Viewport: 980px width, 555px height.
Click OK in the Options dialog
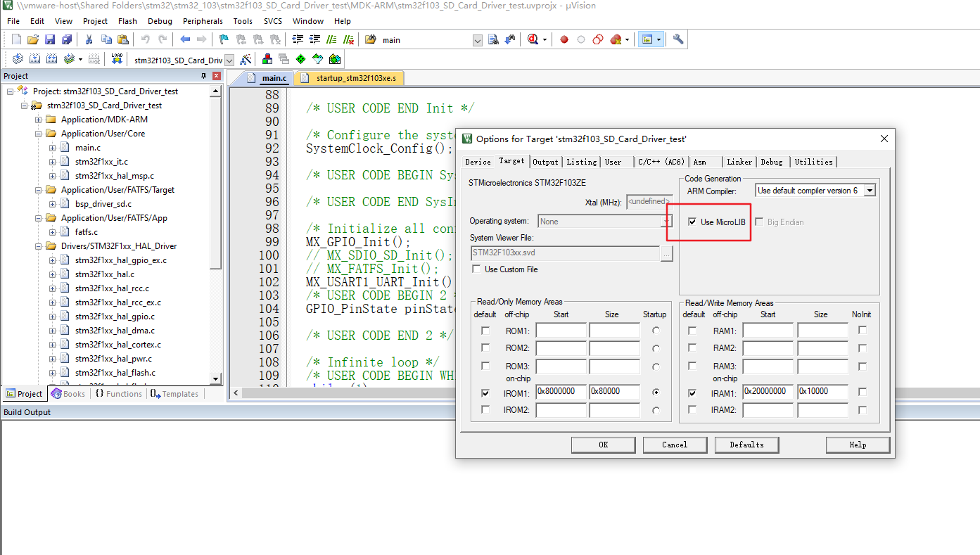[x=603, y=445]
